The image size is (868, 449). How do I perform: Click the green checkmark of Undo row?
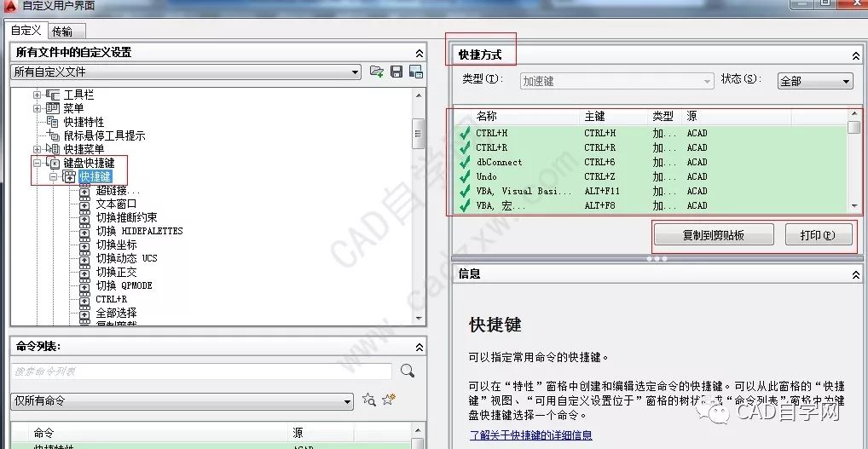(465, 177)
